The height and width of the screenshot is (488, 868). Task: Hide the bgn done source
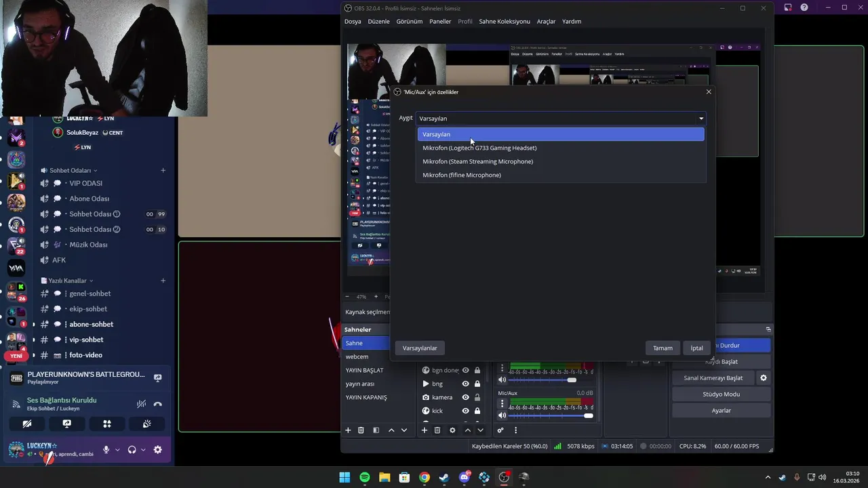465,370
